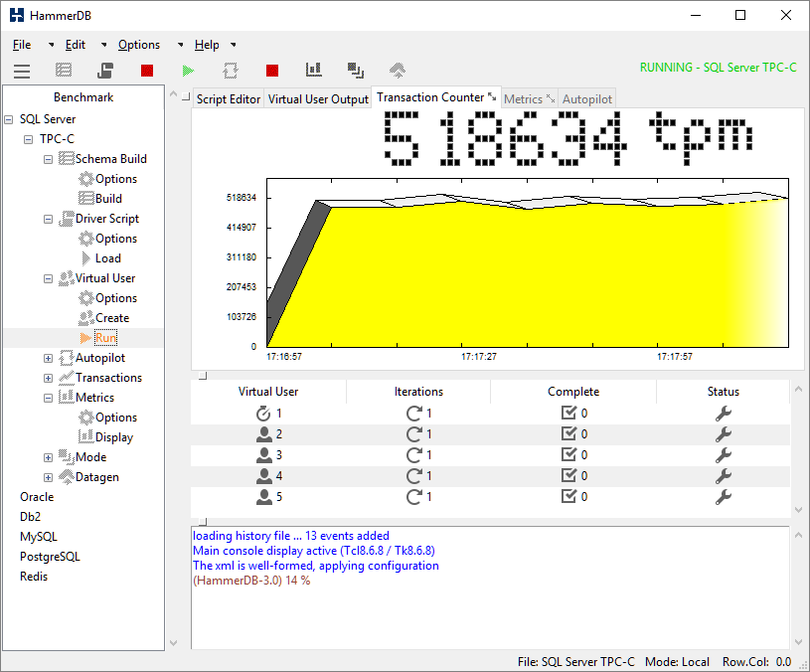The image size is (810, 672).
Task: Collapse the Driver Script node
Action: (x=48, y=219)
